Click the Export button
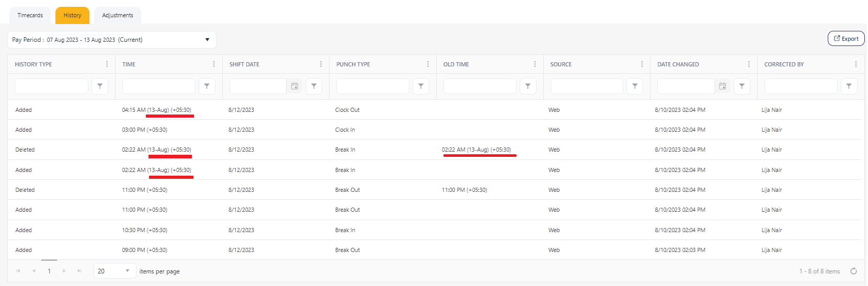 pos(846,39)
